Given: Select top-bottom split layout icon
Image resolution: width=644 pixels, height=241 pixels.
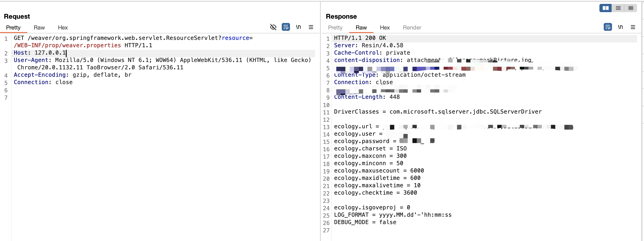Looking at the screenshot, I should (x=618, y=8).
